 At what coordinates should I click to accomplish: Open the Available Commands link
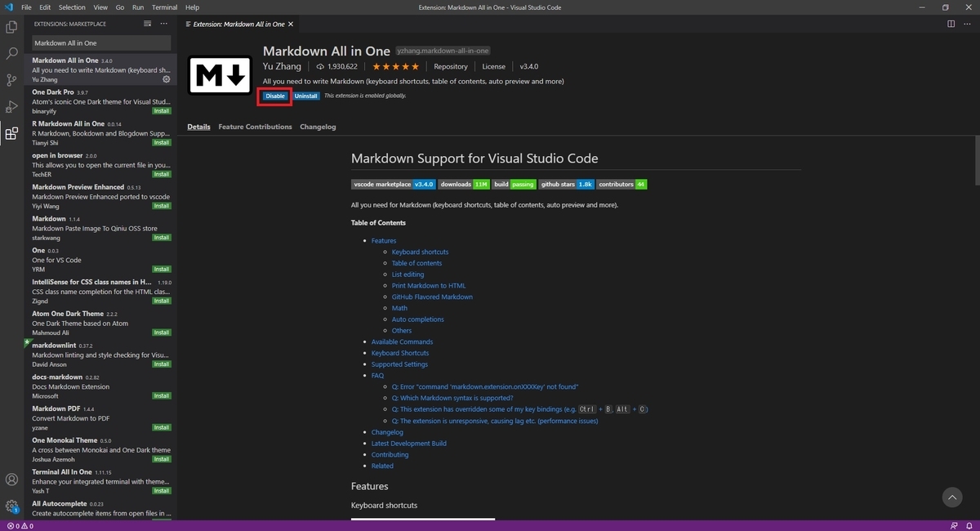point(402,342)
